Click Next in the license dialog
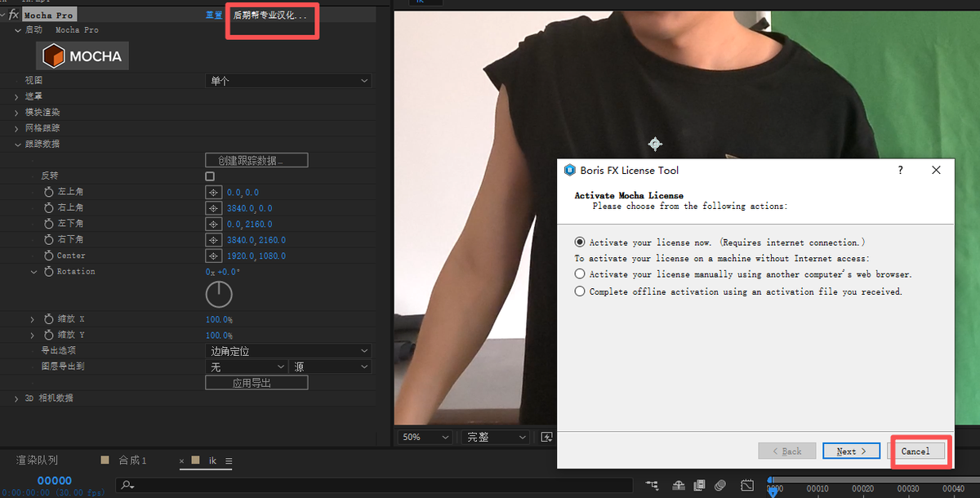 coord(851,451)
